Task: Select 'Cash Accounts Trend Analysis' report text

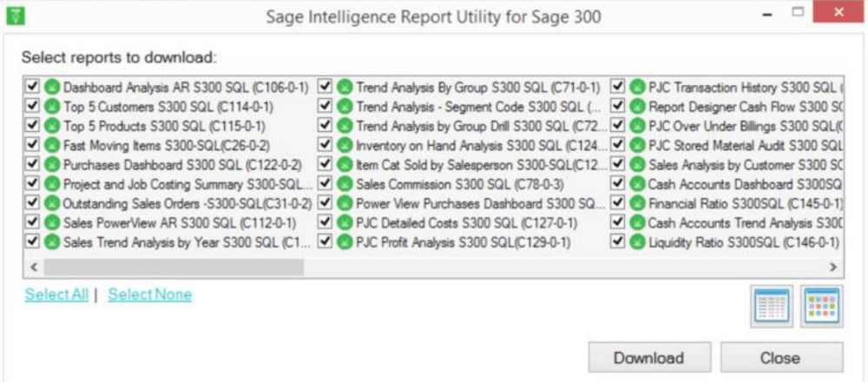Action: point(745,223)
